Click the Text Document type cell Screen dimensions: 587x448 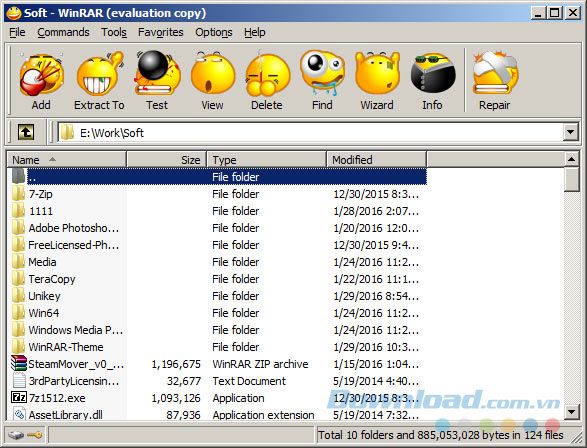(x=249, y=381)
